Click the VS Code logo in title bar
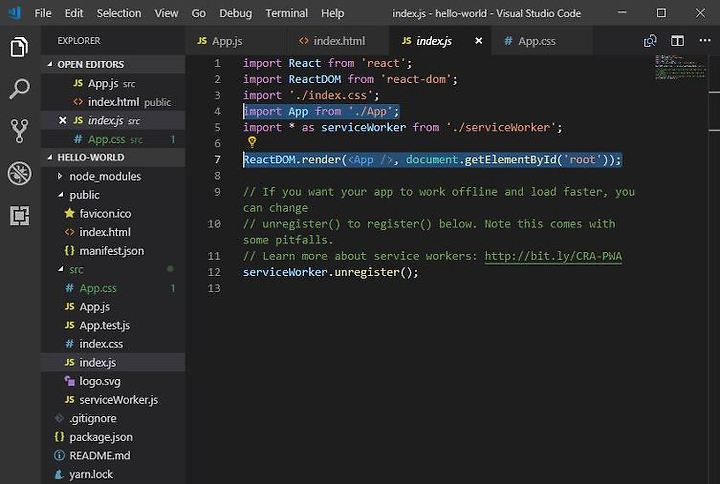Screen dimensions: 720x484 click(x=15, y=13)
